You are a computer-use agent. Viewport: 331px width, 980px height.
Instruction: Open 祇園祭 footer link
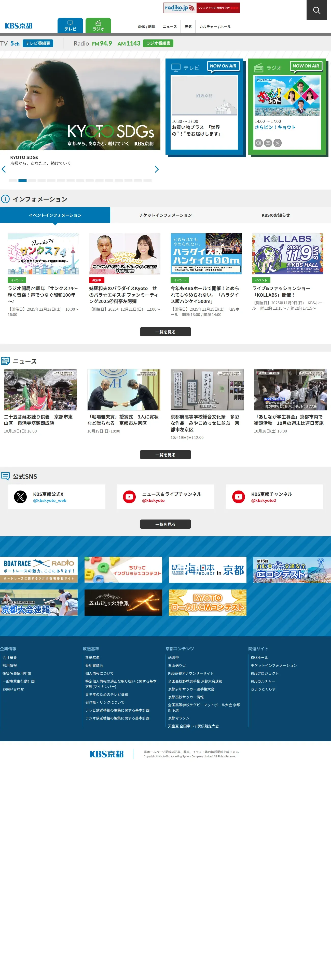[x=174, y=657]
